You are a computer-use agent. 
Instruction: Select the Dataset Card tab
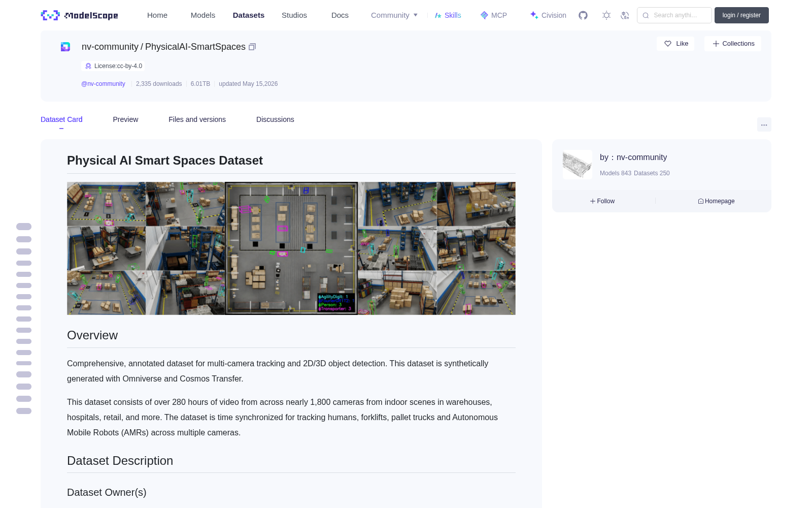coord(61,119)
